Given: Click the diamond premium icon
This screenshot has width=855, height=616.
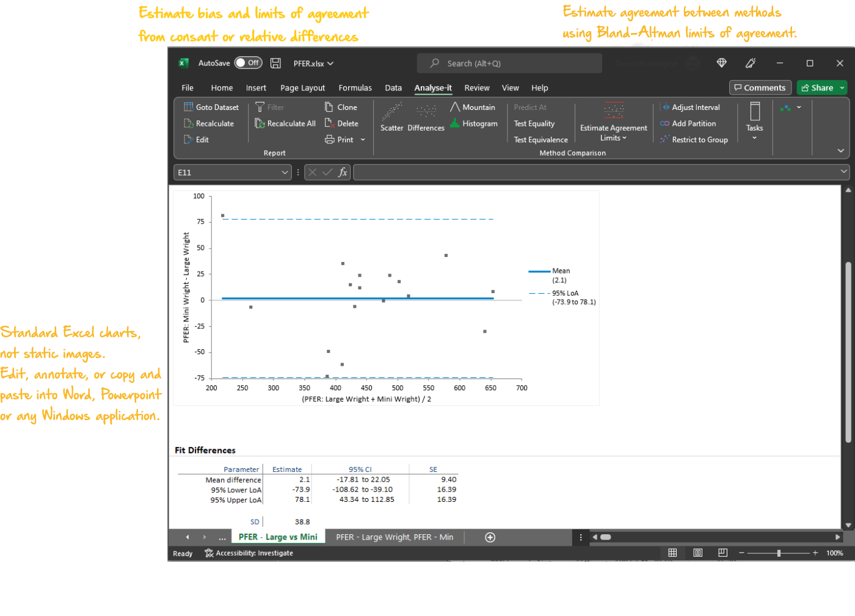Looking at the screenshot, I should [721, 63].
